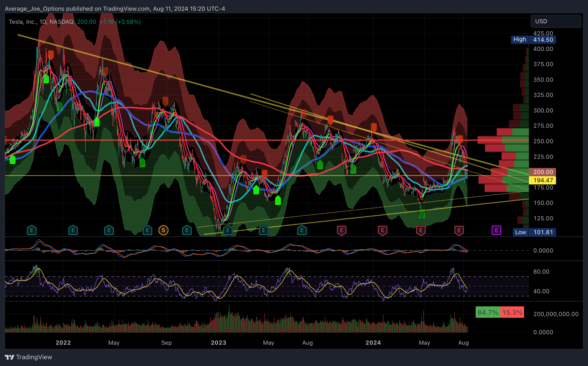The width and height of the screenshot is (588, 366).
Task: Click the 80.00 RSI scale label
Action: coord(541,272)
